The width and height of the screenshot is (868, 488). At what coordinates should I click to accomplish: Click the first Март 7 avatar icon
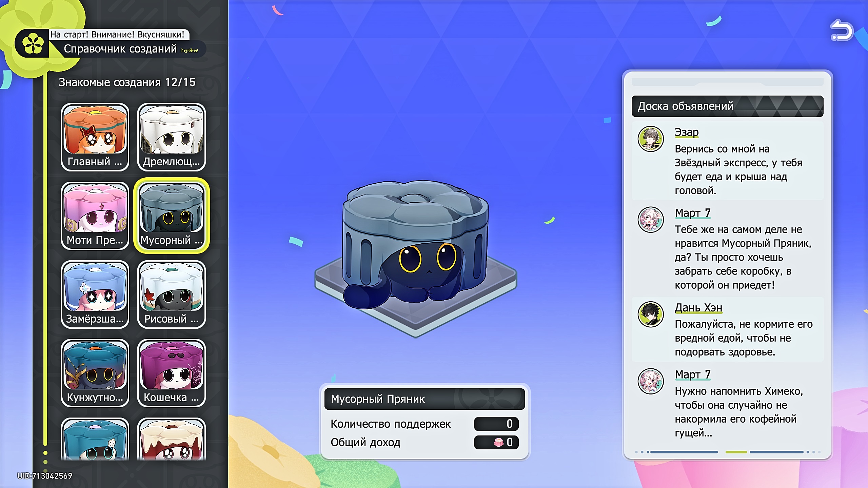(650, 220)
